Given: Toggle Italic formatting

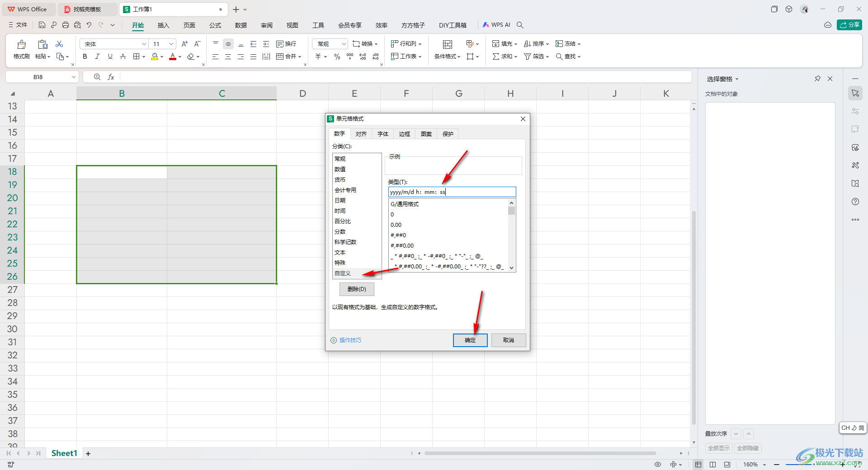Looking at the screenshot, I should pyautogui.click(x=97, y=56).
